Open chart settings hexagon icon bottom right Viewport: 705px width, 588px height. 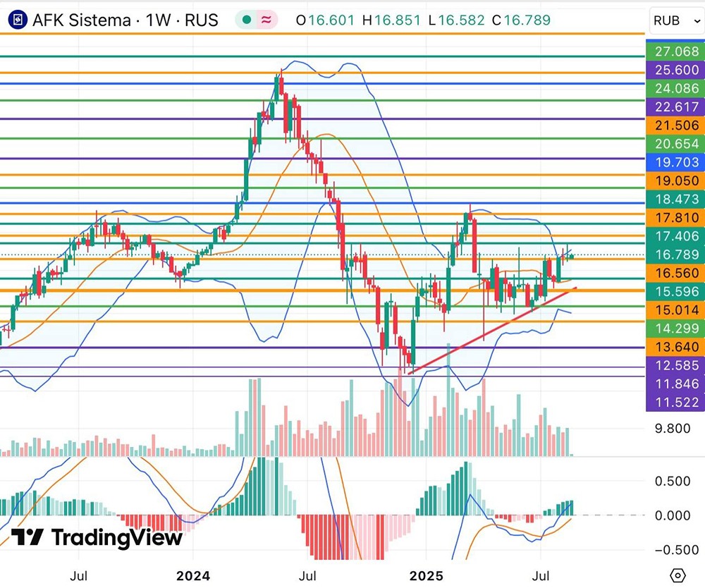coord(678,575)
